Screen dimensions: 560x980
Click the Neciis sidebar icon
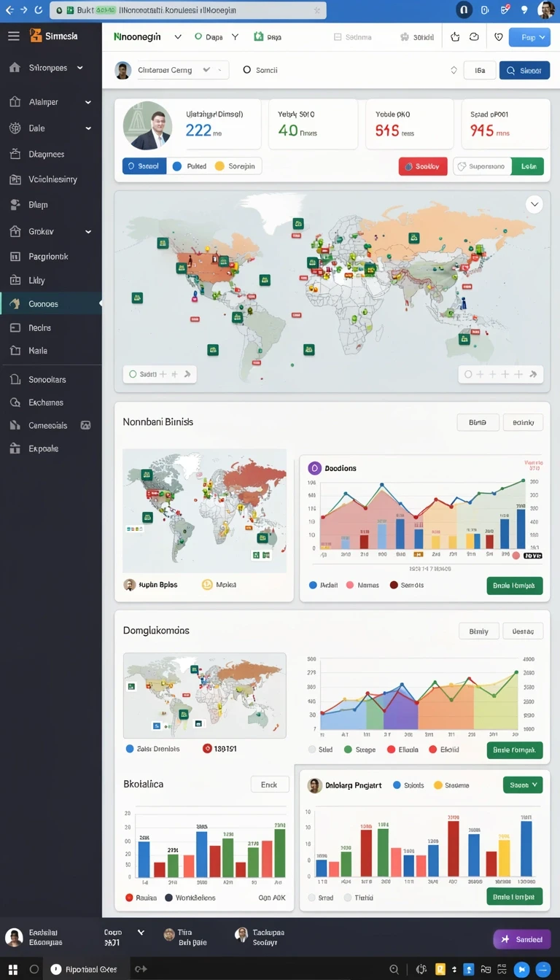pyautogui.click(x=15, y=328)
